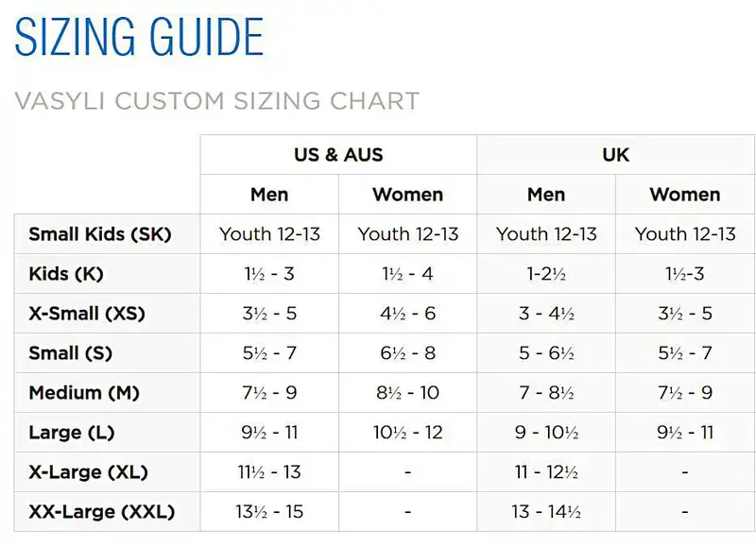Image resolution: width=756 pixels, height=547 pixels.
Task: Click the VASYLI CUSTOM SIZING CHART subtitle
Action: [216, 101]
